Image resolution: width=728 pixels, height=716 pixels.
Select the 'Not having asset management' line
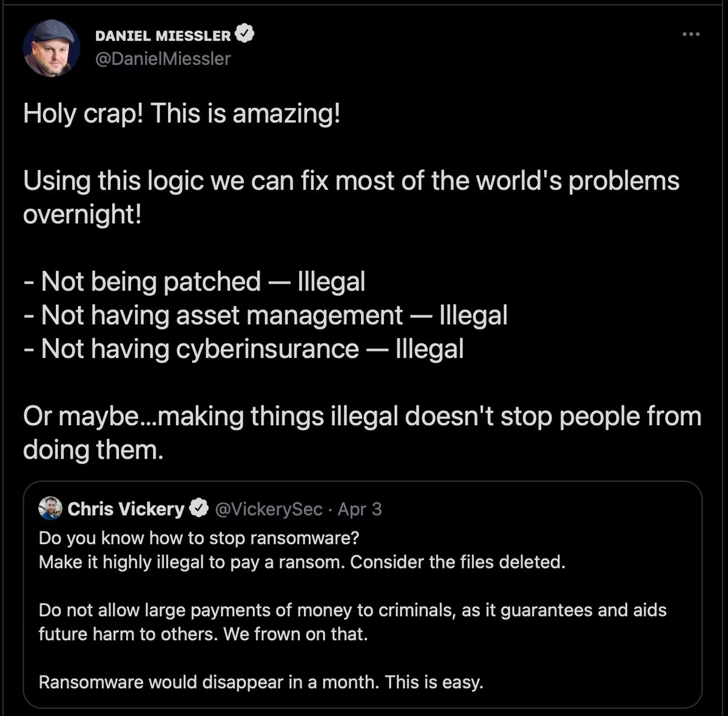pos(266,316)
